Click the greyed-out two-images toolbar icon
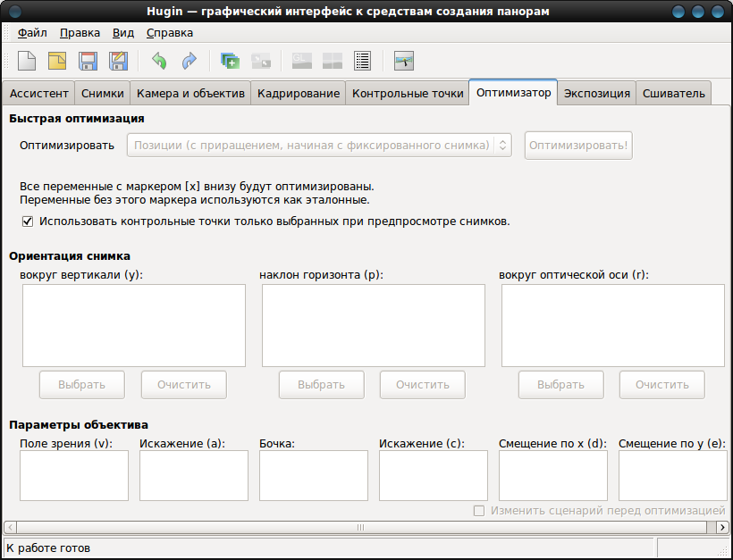The width and height of the screenshot is (733, 560). (261, 61)
